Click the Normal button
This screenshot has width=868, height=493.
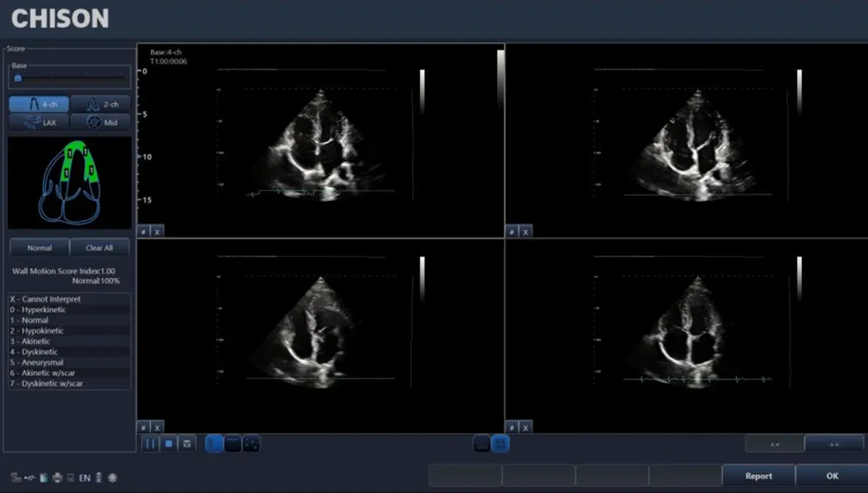40,248
